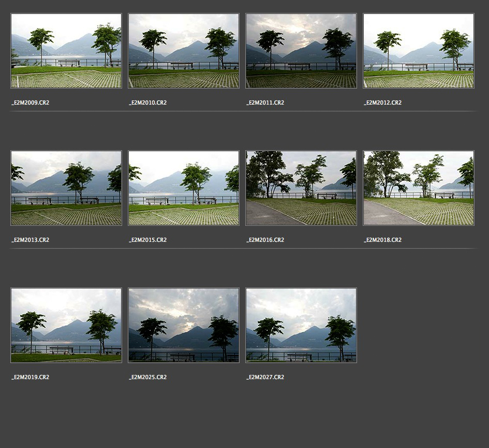The image size is (489, 448).
Task: Select the _E2M2018.CR2 image thumbnail
Action: (x=419, y=188)
